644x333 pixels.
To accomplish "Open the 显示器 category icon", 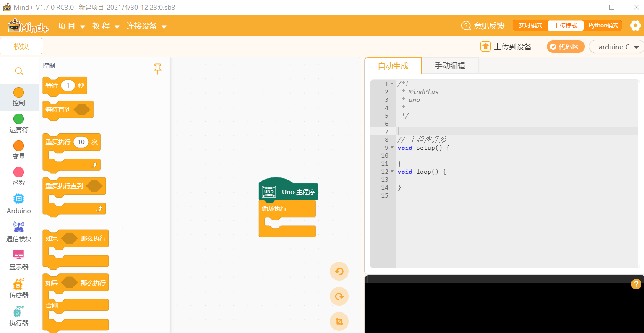I will pos(19,255).
